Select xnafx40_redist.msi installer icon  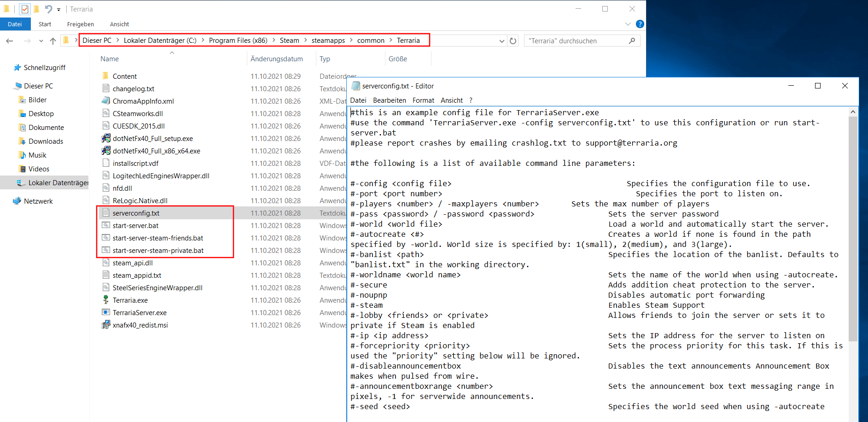coord(106,325)
